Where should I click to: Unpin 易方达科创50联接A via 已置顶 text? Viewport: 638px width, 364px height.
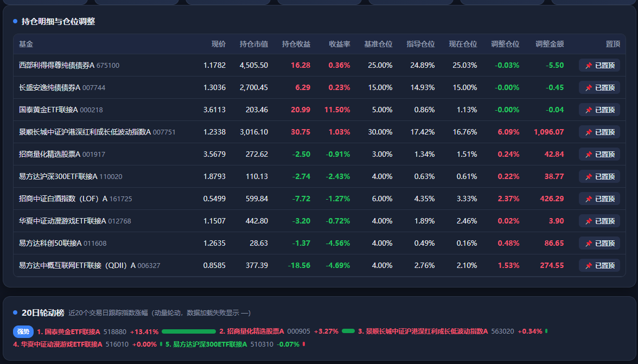coord(604,243)
